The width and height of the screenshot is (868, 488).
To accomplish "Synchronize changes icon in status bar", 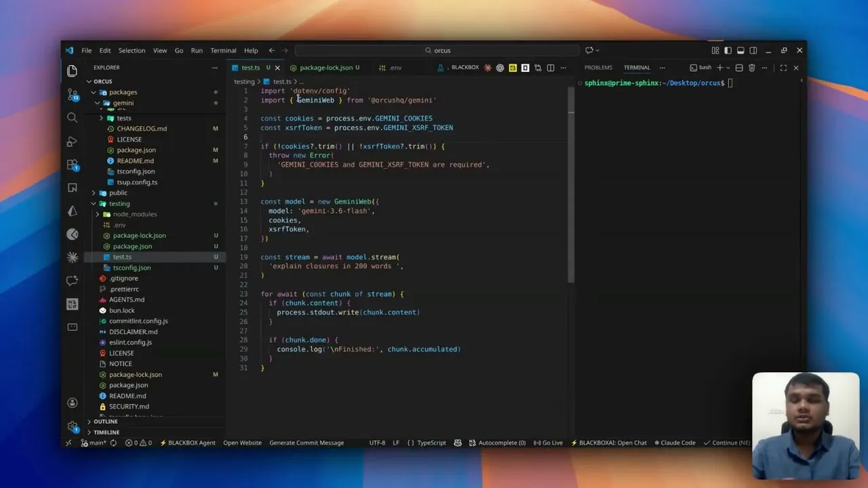I will point(113,443).
